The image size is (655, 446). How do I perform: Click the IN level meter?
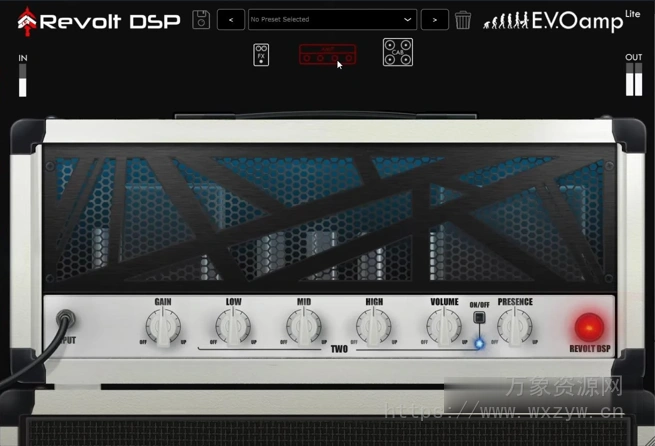[23, 81]
